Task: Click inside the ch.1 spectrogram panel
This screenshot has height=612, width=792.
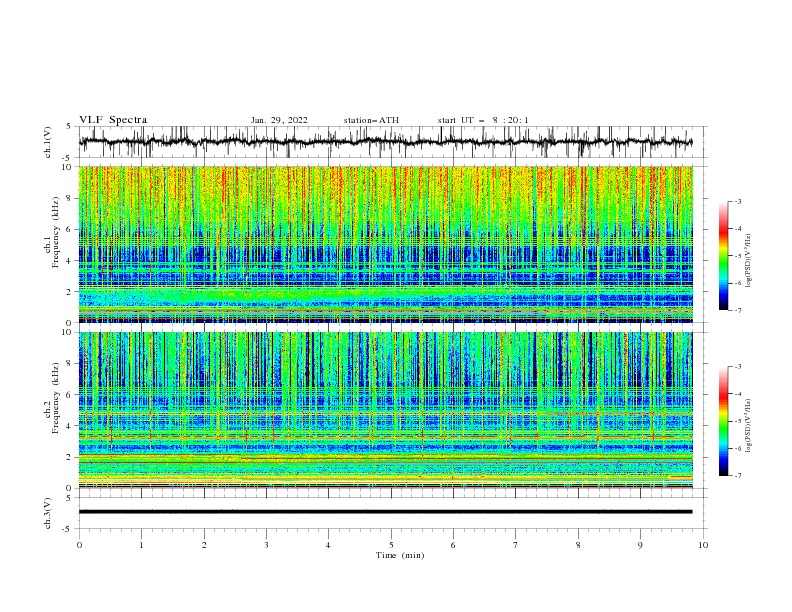Action: click(385, 244)
